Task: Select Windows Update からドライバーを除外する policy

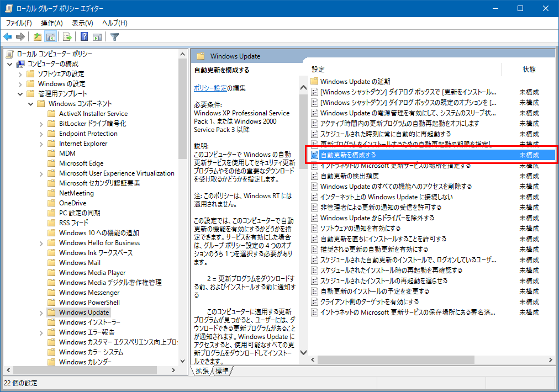Action: [377, 218]
